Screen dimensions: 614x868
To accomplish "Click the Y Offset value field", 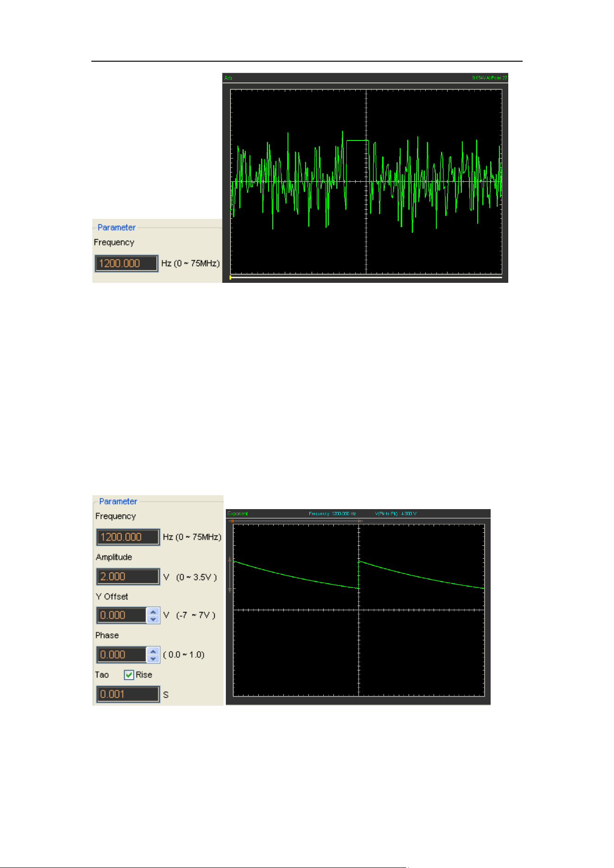I will tap(122, 615).
